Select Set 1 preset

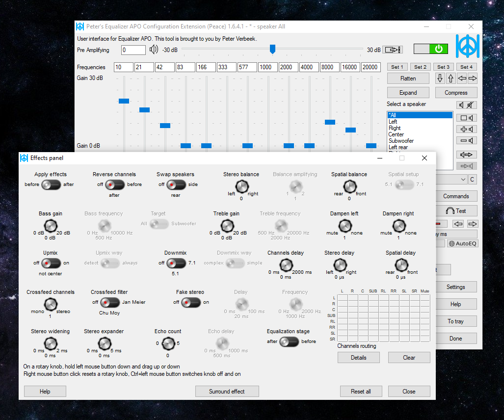tap(397, 67)
